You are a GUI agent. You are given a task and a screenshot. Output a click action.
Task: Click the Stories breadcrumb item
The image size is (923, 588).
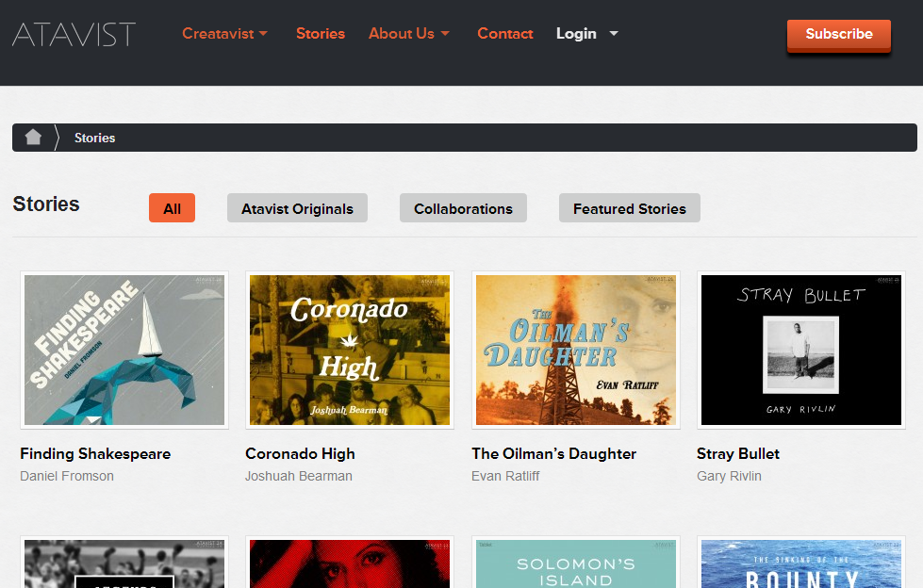pyautogui.click(x=95, y=138)
